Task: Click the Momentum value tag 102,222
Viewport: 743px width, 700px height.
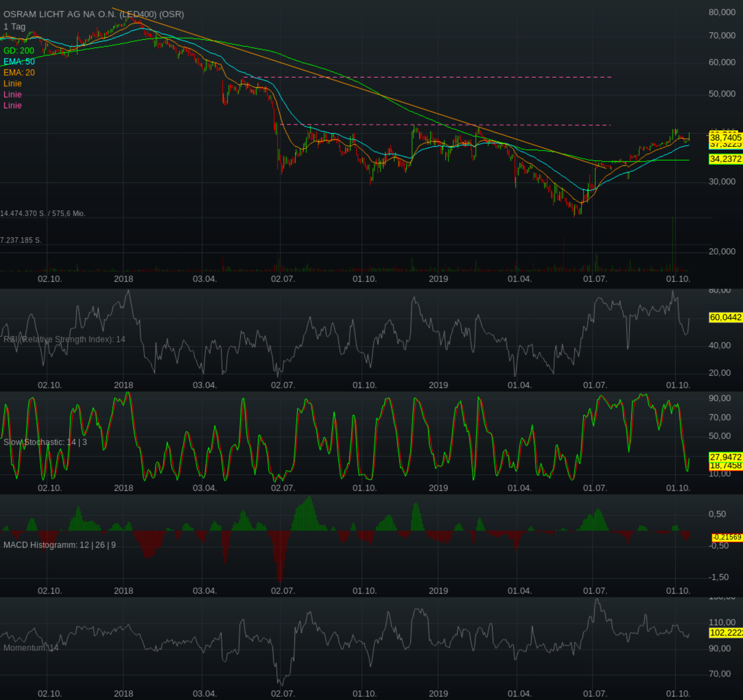Action: click(x=725, y=633)
